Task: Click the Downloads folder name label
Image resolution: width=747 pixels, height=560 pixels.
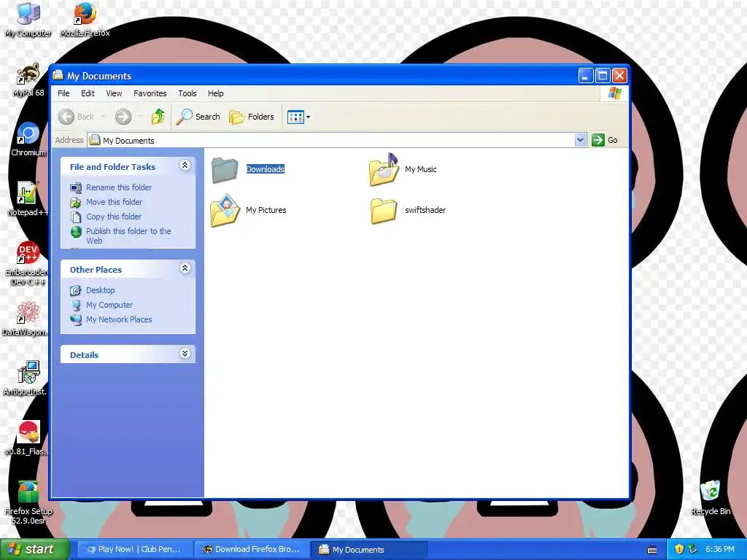Action: tap(266, 169)
